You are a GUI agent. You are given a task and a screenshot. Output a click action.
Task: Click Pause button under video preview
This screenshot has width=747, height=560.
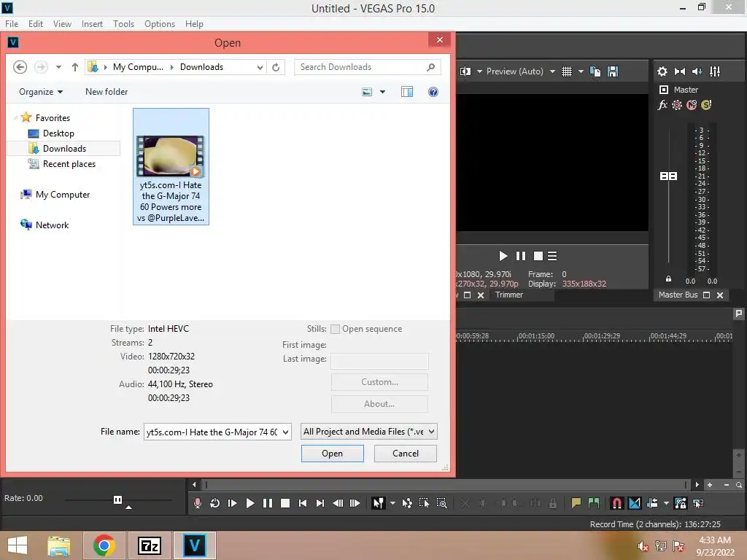pyautogui.click(x=521, y=256)
